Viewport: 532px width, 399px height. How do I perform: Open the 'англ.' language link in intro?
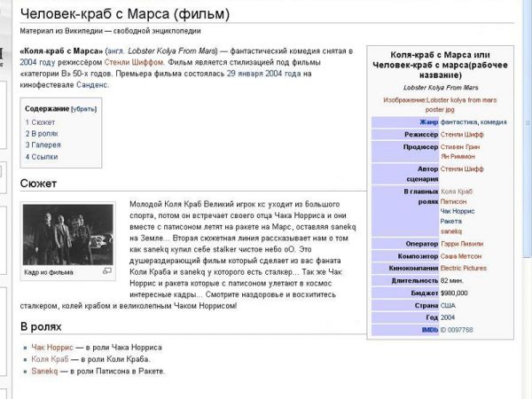click(x=116, y=51)
